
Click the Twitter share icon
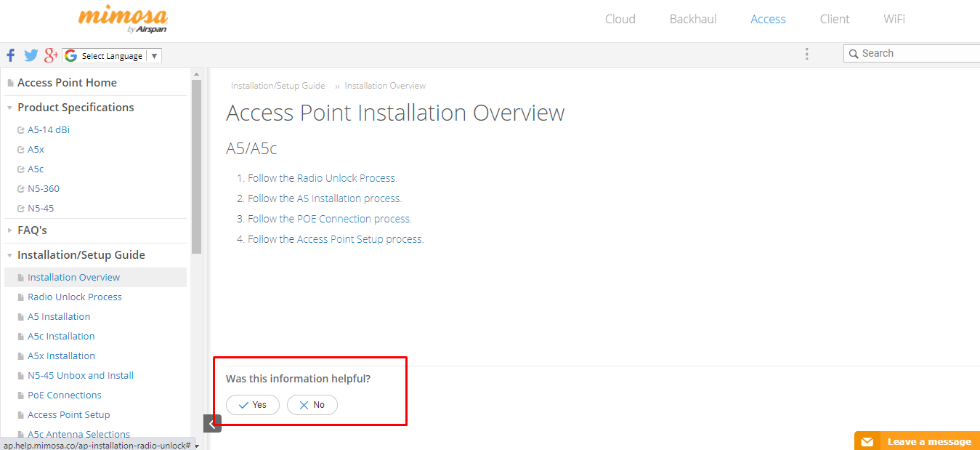[x=31, y=55]
